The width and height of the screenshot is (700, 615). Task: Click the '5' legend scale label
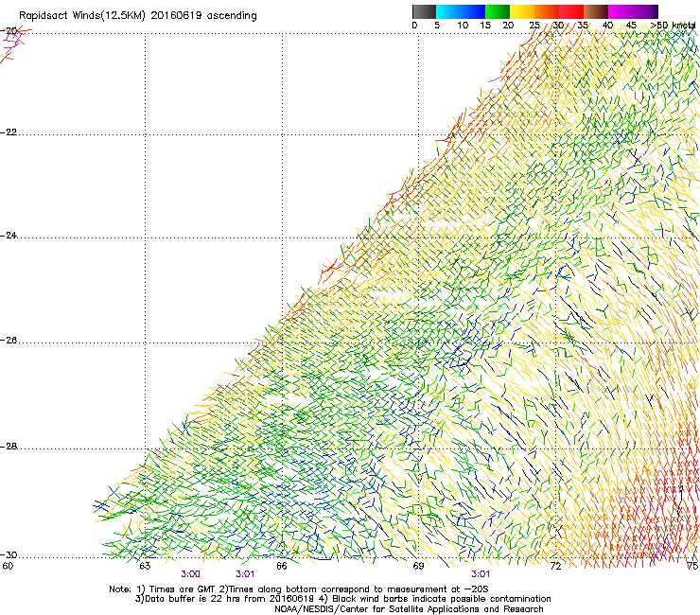click(437, 26)
